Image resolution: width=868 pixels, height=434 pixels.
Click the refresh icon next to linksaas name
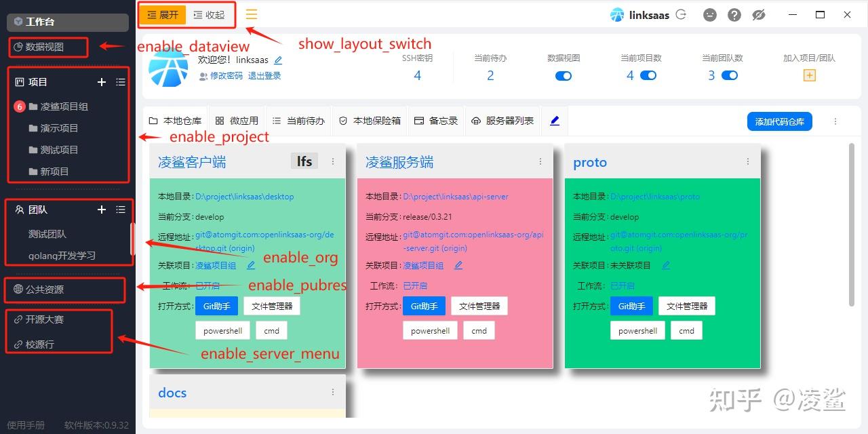click(680, 14)
